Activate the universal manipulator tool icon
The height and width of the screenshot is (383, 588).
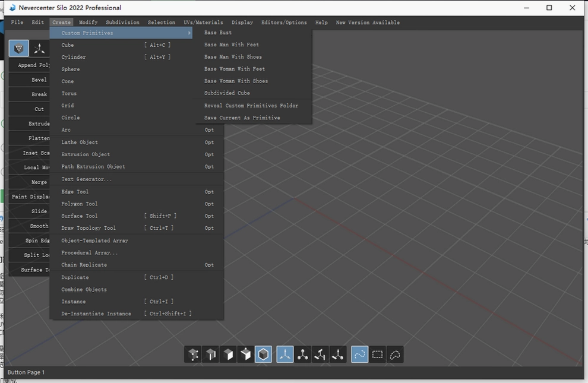[285, 354]
